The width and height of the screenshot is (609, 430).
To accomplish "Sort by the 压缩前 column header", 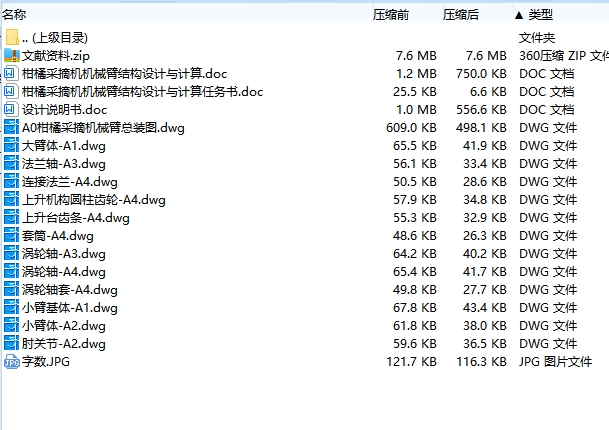I will click(391, 15).
